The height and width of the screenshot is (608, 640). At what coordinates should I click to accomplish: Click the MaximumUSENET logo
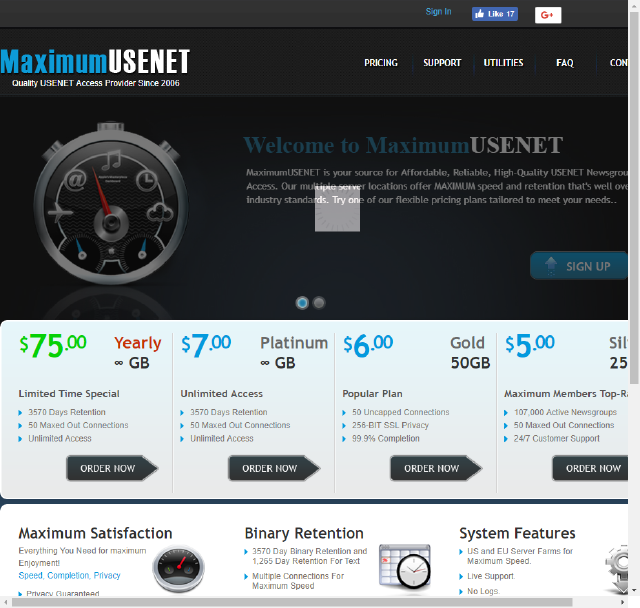95,62
